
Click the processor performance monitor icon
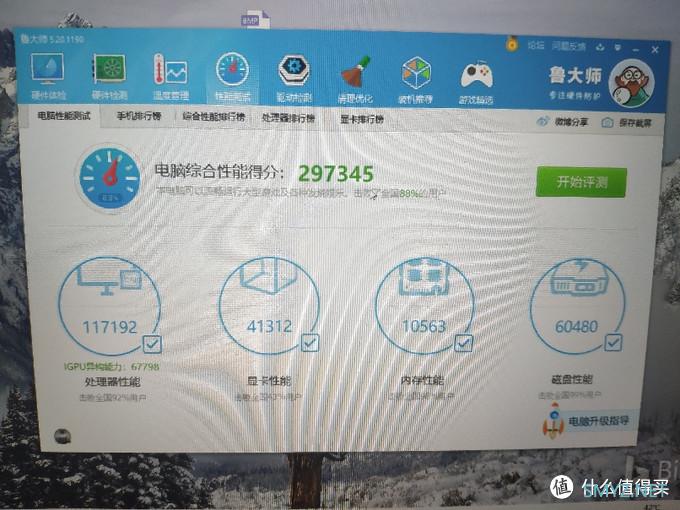(x=111, y=278)
